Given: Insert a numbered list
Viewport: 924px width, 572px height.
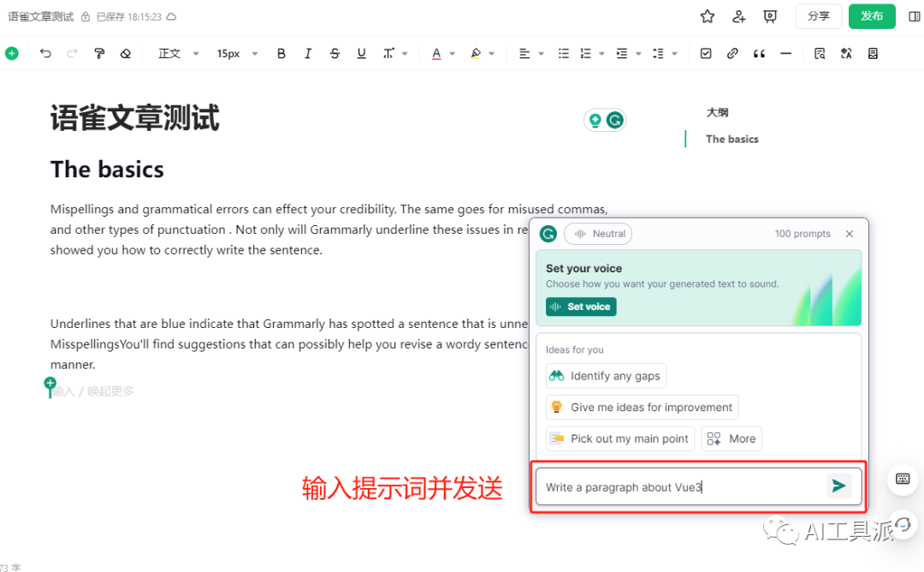Looking at the screenshot, I should 586,54.
